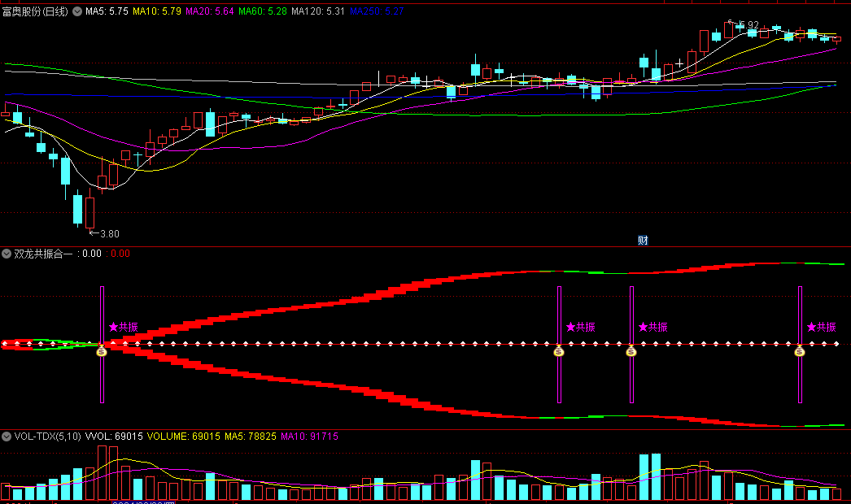Click the MA5: 5.75 label
851x504 pixels.
click(107, 11)
